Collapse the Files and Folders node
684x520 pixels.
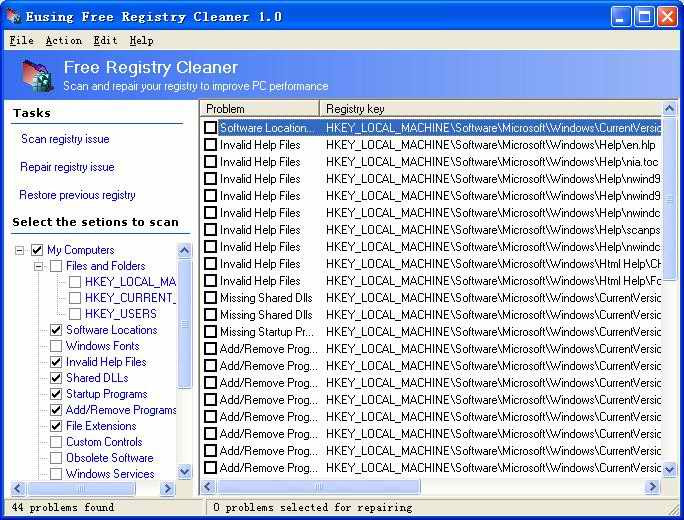(x=39, y=266)
